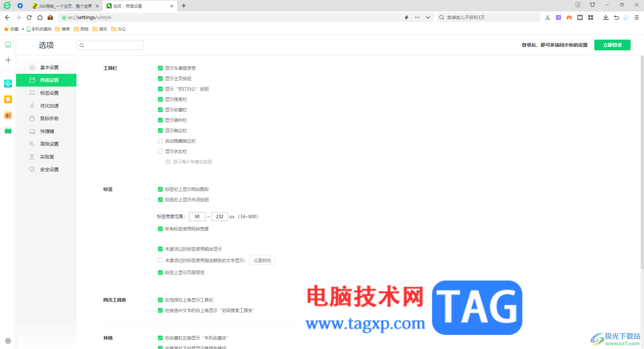The height and width of the screenshot is (349, 644).
Task: Click the settings search input field
Action: click(110, 45)
